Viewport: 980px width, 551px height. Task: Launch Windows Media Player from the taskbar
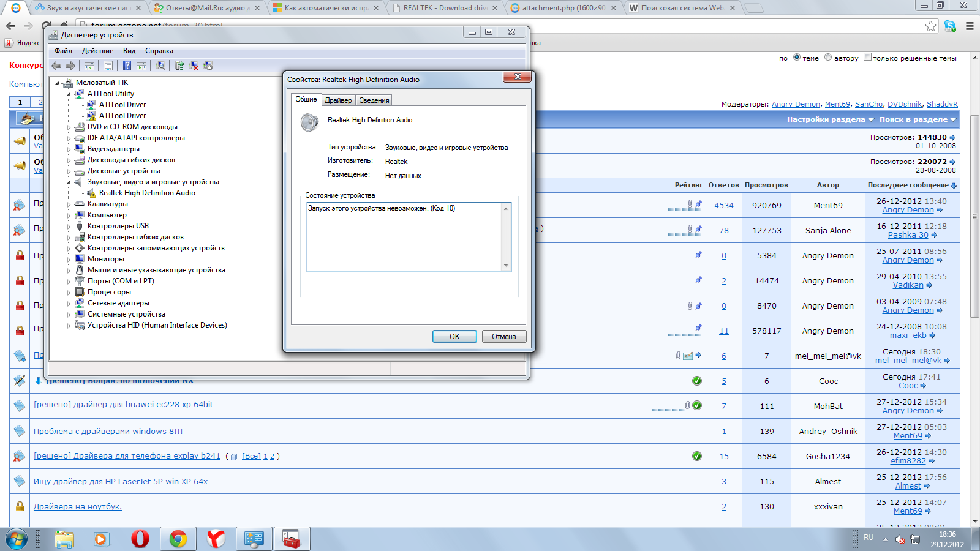click(102, 539)
